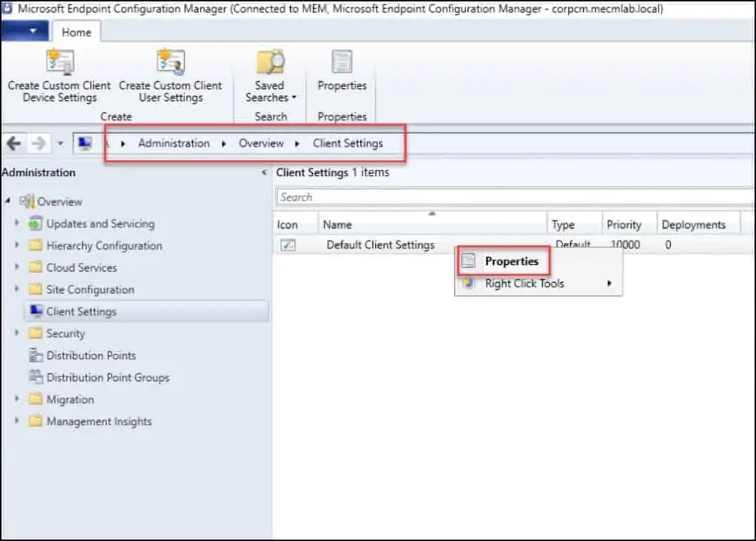Select the Security folder icon
The height and width of the screenshot is (541, 756).
(x=35, y=333)
